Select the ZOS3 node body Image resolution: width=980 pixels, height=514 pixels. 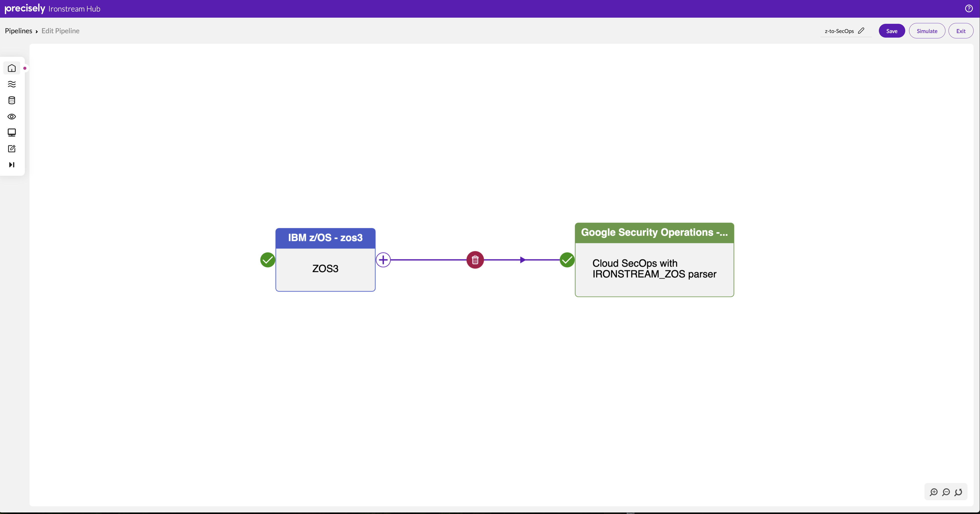(325, 270)
